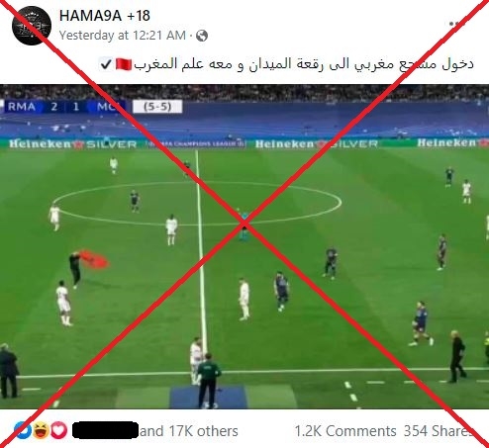This screenshot has width=489, height=448.
Task: Click the check mark emoji in caption
Action: point(106,64)
